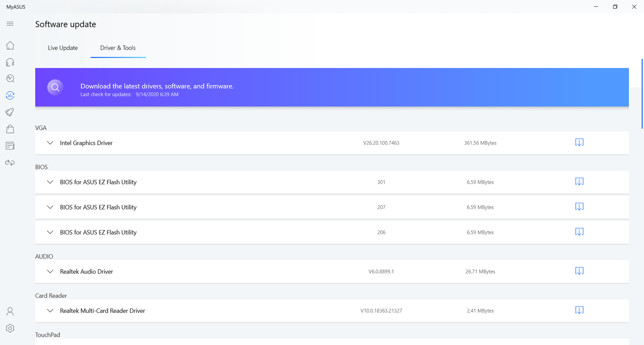Download BIOS version 301
The image size is (644, 345).
[x=579, y=182]
